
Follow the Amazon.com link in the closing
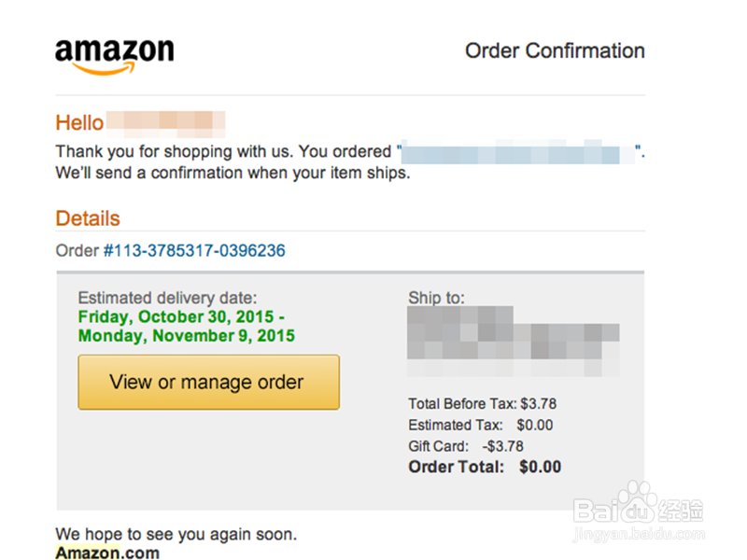point(107,553)
